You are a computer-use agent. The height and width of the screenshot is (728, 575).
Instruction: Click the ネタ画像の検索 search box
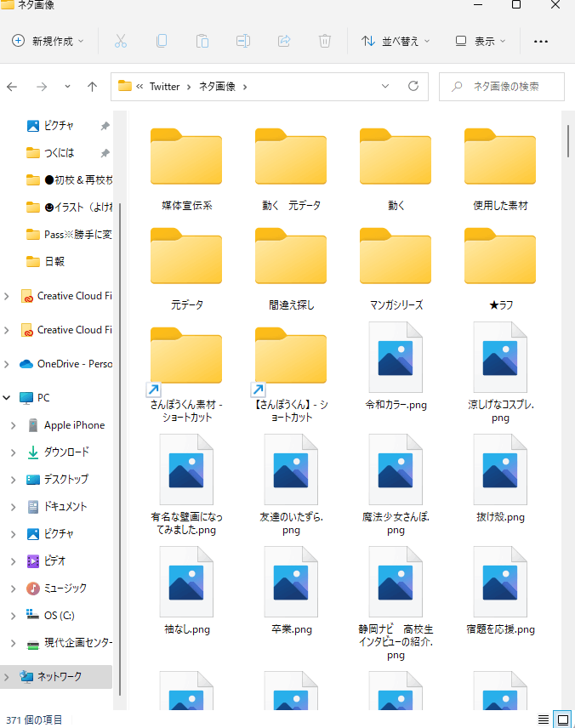tap(502, 87)
